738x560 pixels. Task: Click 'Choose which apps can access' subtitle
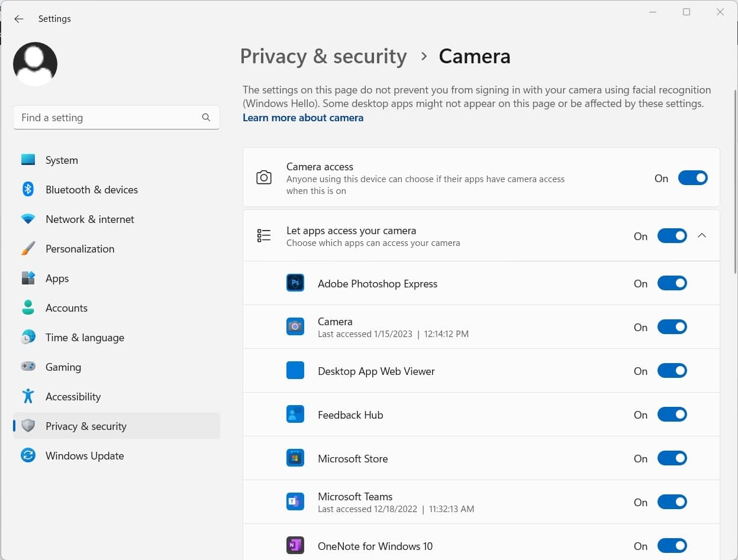pos(373,243)
